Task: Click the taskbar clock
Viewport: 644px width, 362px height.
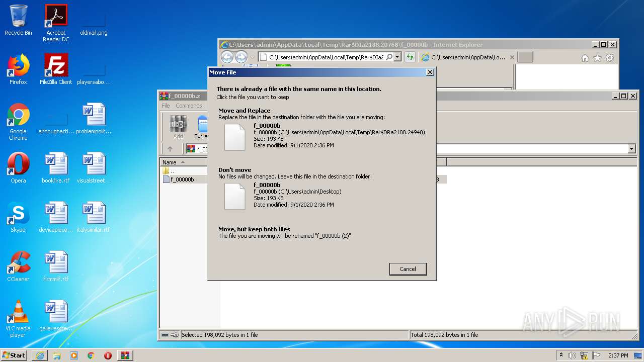Action: tap(618, 355)
